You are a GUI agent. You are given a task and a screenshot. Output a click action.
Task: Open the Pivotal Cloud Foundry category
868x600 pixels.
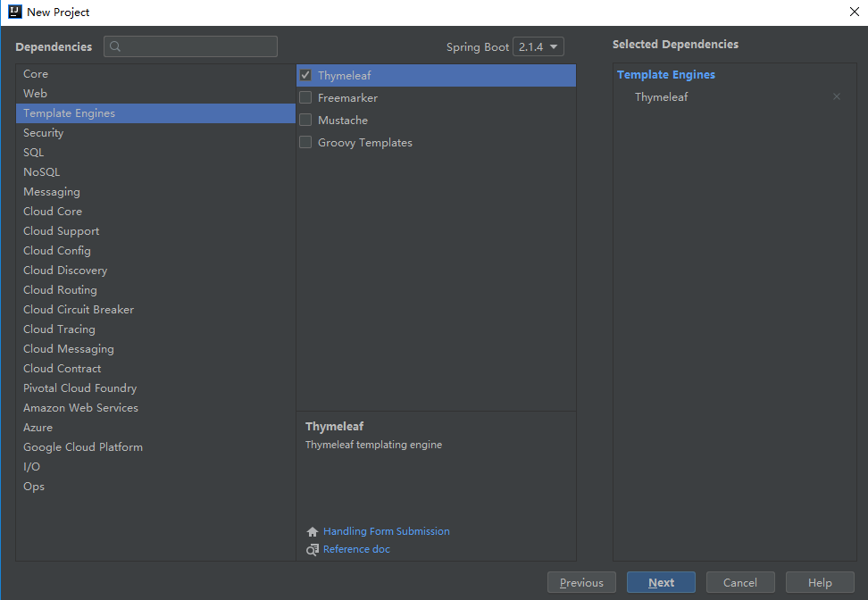pos(155,388)
